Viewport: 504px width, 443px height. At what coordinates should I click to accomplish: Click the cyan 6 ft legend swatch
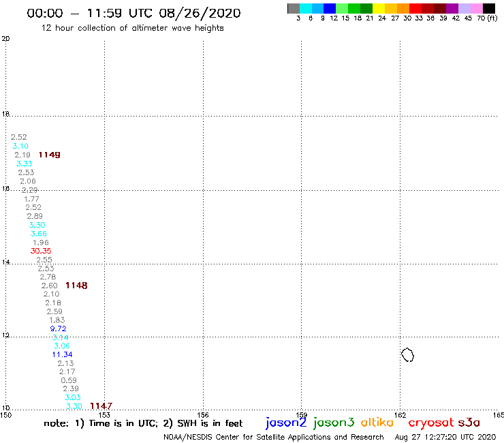pos(306,8)
